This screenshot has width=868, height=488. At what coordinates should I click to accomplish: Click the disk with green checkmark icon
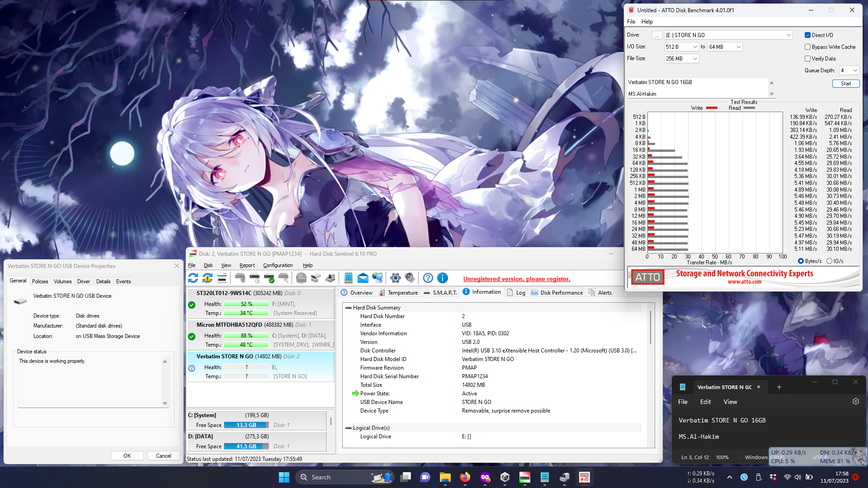coord(269,278)
